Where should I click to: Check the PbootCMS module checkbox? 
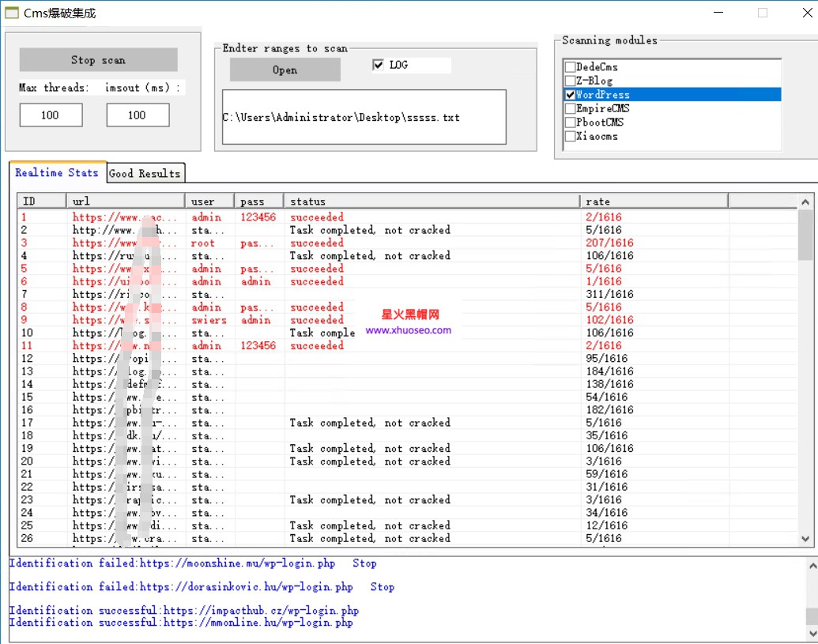point(570,122)
